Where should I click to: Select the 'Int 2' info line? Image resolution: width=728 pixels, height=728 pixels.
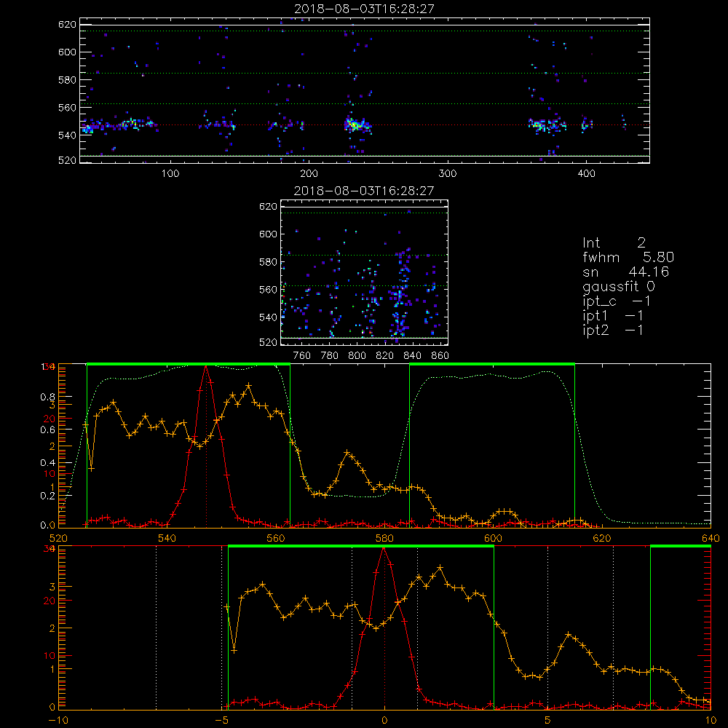coord(614,242)
